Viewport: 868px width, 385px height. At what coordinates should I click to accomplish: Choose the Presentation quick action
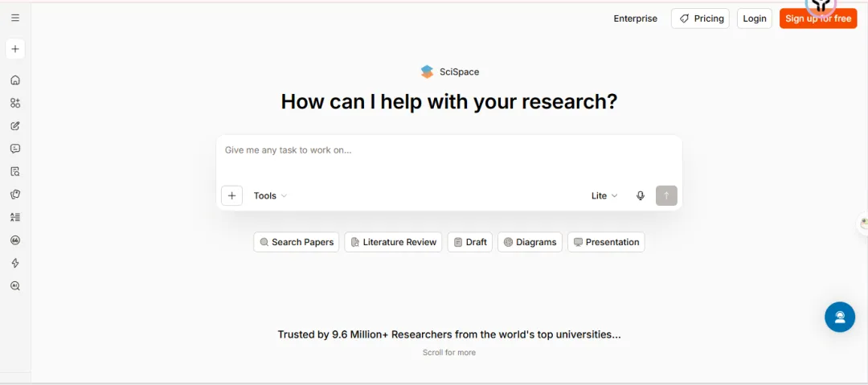coord(606,242)
